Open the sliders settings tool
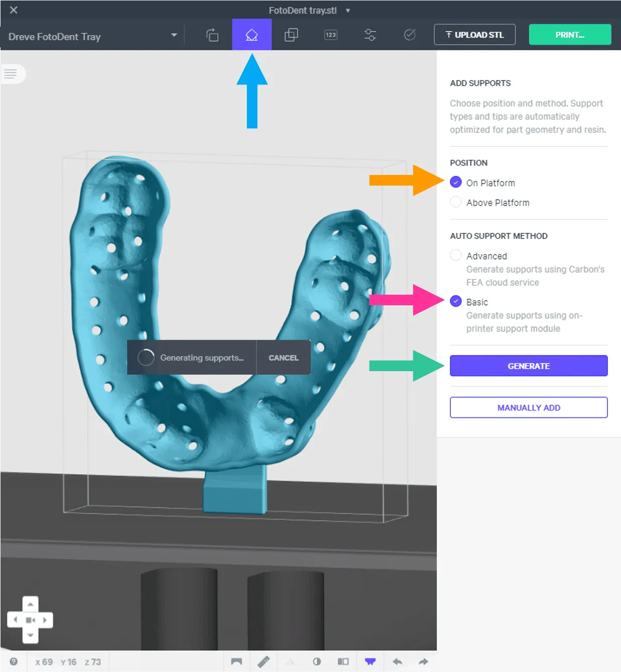This screenshot has height=672, width=621. coord(370,35)
